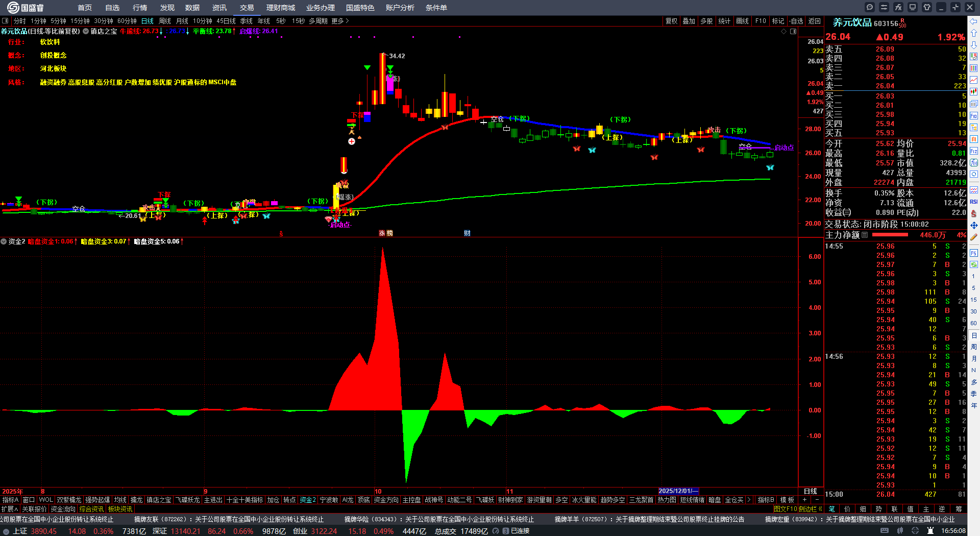Click the 卖一 sell price 26.04

tap(885, 86)
